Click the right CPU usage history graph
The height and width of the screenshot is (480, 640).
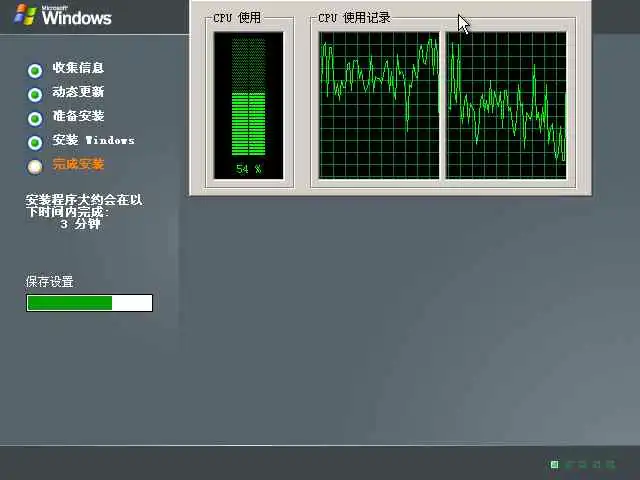click(506, 105)
